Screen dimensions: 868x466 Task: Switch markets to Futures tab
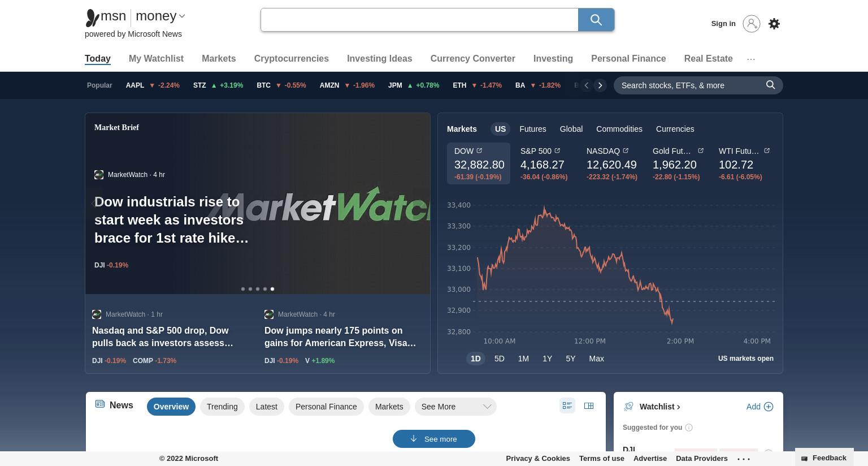coord(533,129)
